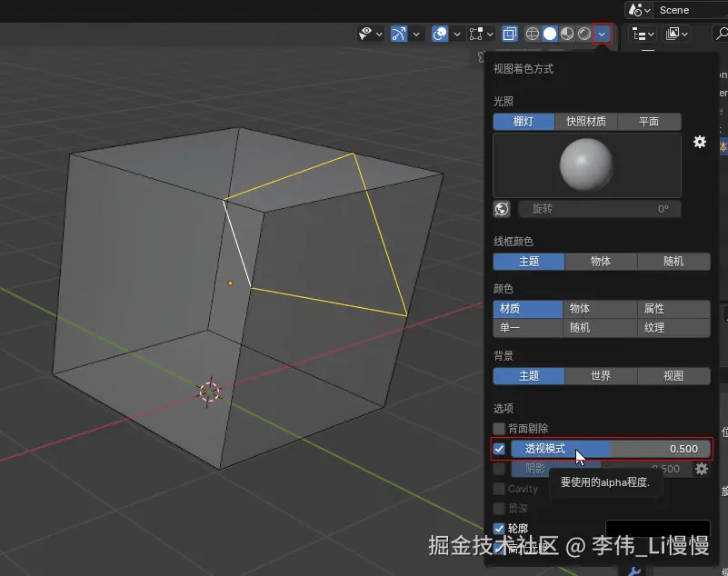Click the Scene name field
728x576 pixels.
point(691,10)
